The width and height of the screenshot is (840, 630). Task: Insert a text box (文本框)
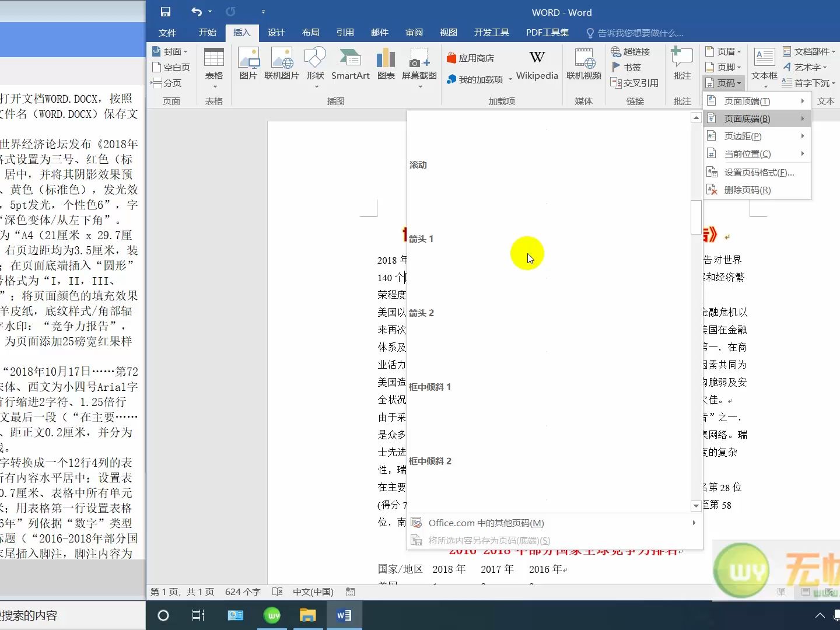click(764, 67)
